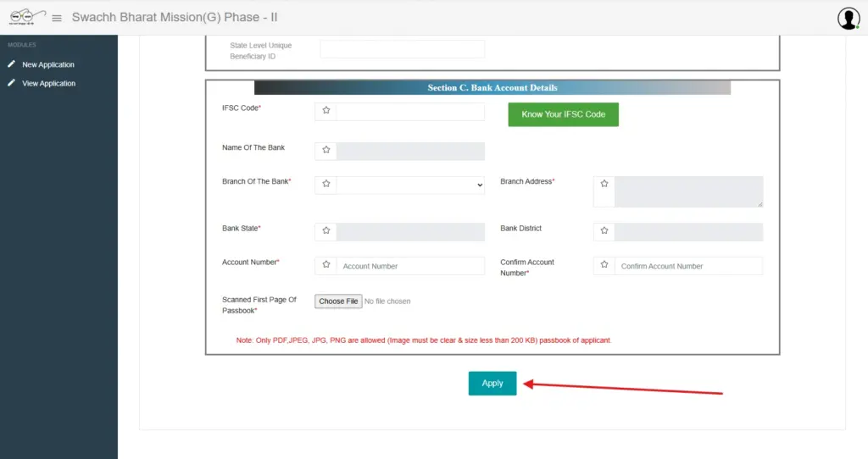This screenshot has width=868, height=459.
Task: Click star icon of Bank District
Action: [x=604, y=230]
